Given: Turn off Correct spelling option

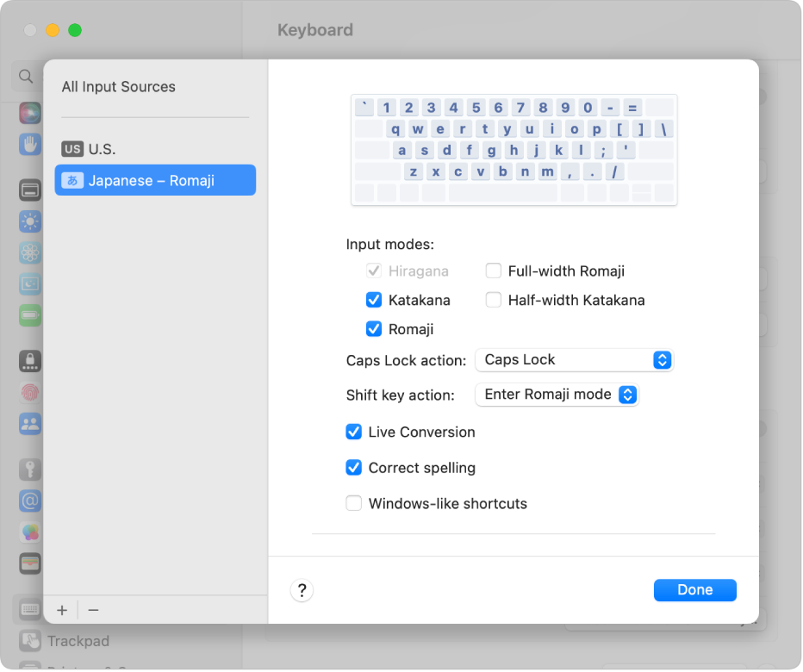Looking at the screenshot, I should [x=353, y=468].
